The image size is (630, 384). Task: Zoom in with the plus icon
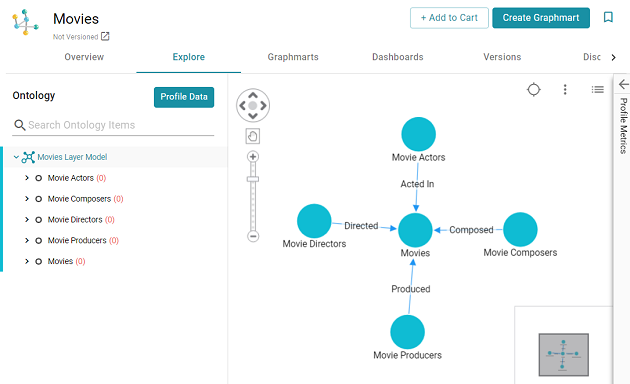[x=253, y=157]
